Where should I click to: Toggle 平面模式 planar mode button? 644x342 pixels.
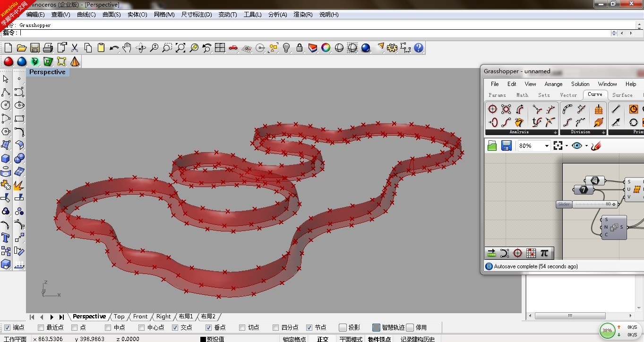tap(351, 339)
